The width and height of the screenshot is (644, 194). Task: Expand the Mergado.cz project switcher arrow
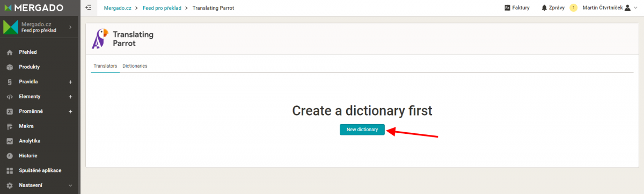pyautogui.click(x=70, y=27)
